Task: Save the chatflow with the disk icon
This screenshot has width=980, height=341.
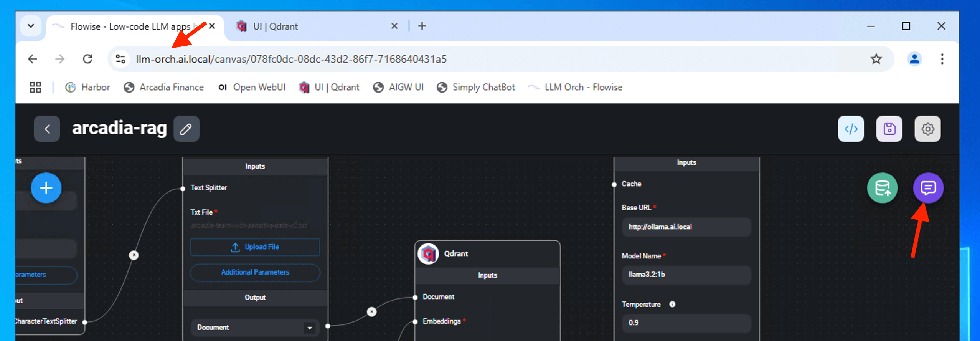Action: pos(889,129)
